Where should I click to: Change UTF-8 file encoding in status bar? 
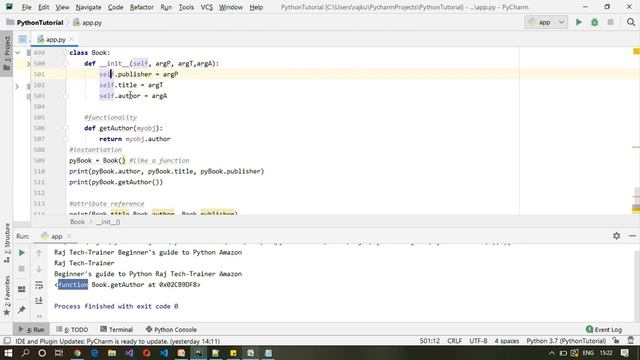tap(478, 341)
